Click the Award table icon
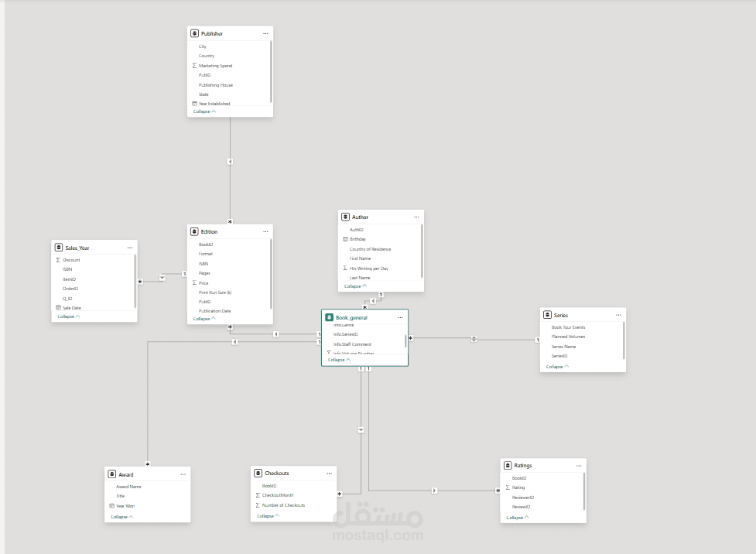This screenshot has height=554, width=756. click(112, 474)
